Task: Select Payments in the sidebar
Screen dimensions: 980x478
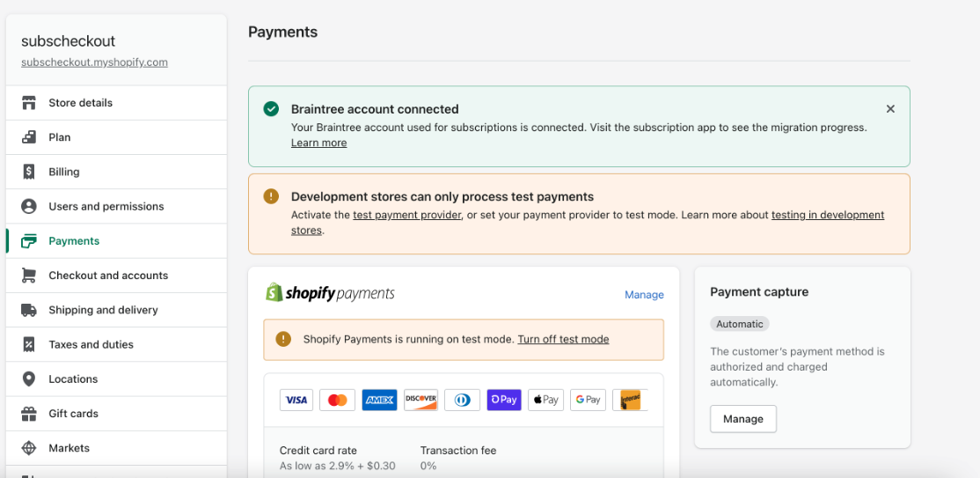Action: [x=116, y=241]
